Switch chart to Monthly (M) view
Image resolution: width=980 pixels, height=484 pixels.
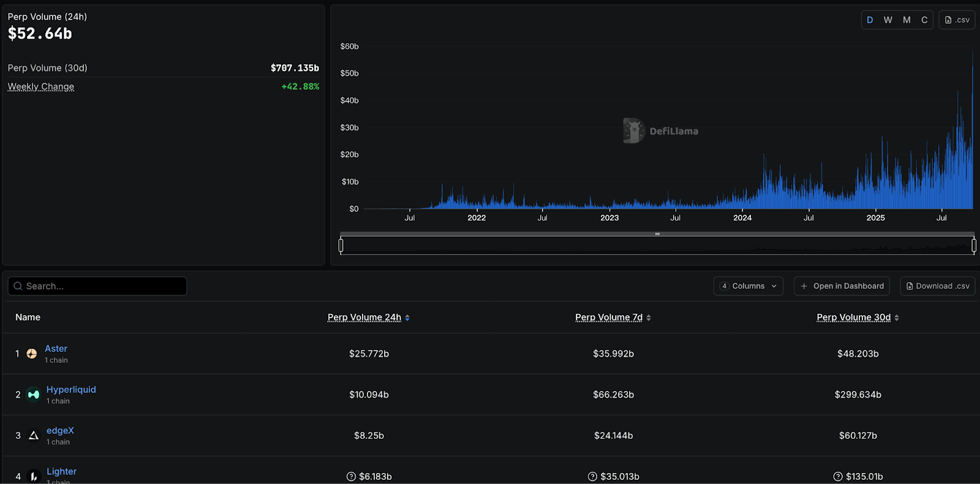click(907, 20)
